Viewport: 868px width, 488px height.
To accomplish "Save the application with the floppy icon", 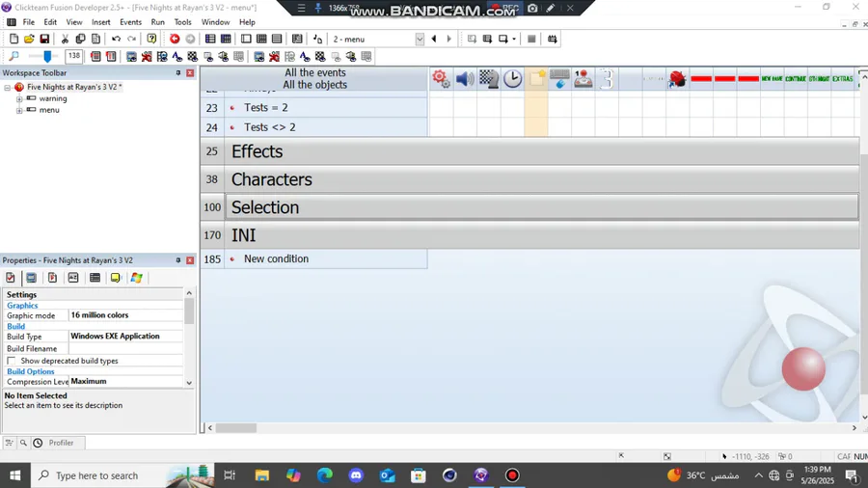I will (x=44, y=39).
